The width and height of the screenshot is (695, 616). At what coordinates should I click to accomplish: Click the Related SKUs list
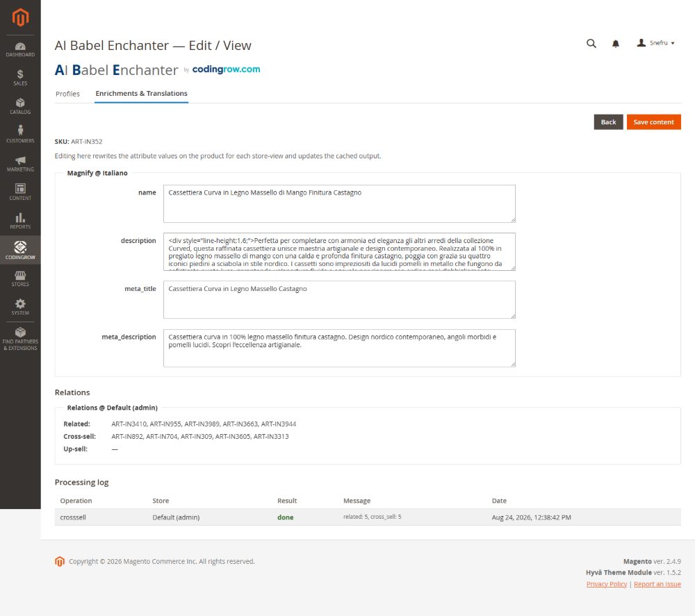tap(204, 424)
